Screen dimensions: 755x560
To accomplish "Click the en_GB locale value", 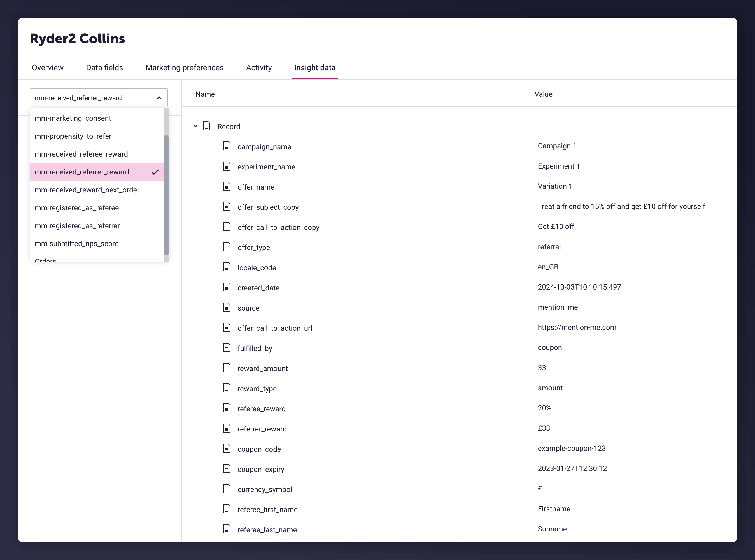I will (x=548, y=267).
